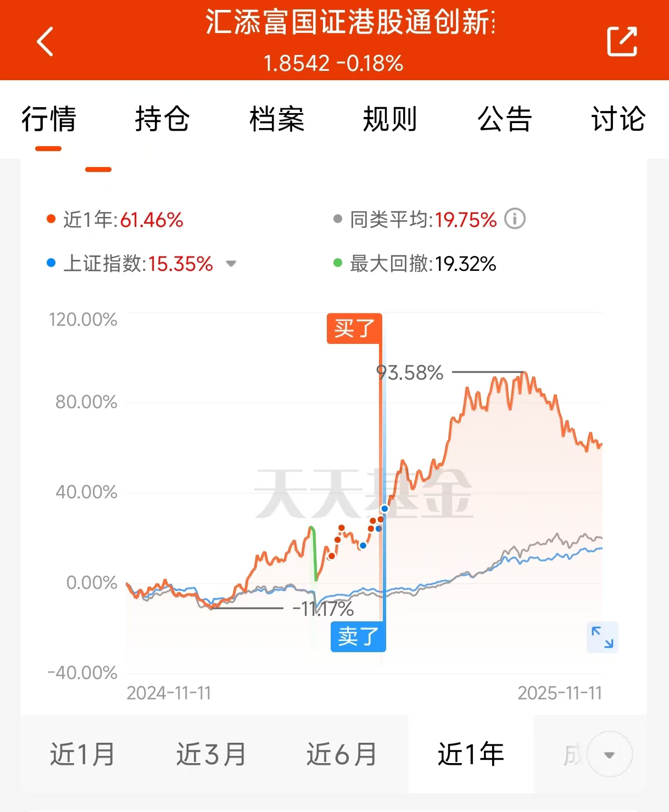
Task: Tap the 卖了 sell marker flag
Action: (x=358, y=637)
